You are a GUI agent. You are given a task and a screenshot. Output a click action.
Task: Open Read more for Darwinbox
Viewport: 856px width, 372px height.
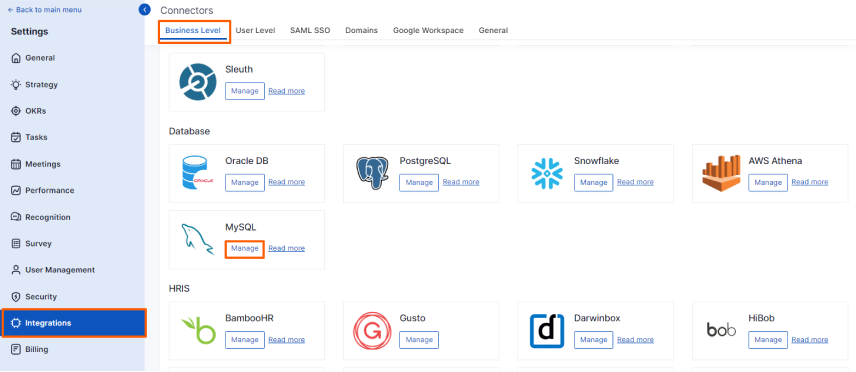tap(635, 340)
